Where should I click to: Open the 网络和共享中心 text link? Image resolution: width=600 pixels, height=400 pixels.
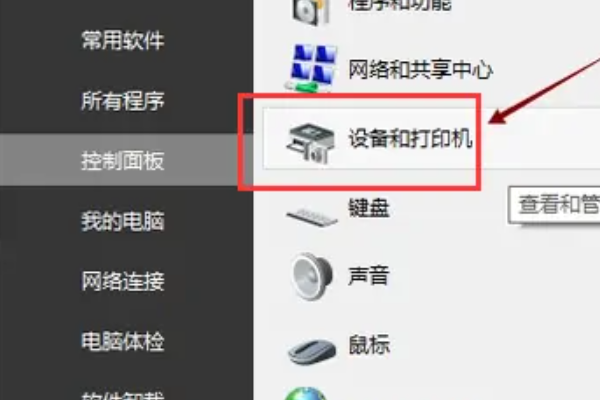[x=420, y=70]
